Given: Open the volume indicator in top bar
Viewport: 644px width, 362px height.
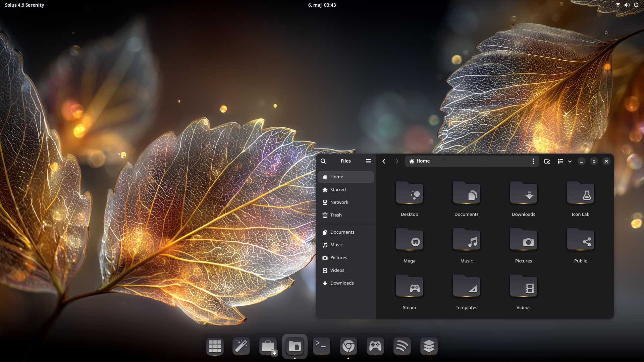Looking at the screenshot, I should (x=627, y=5).
